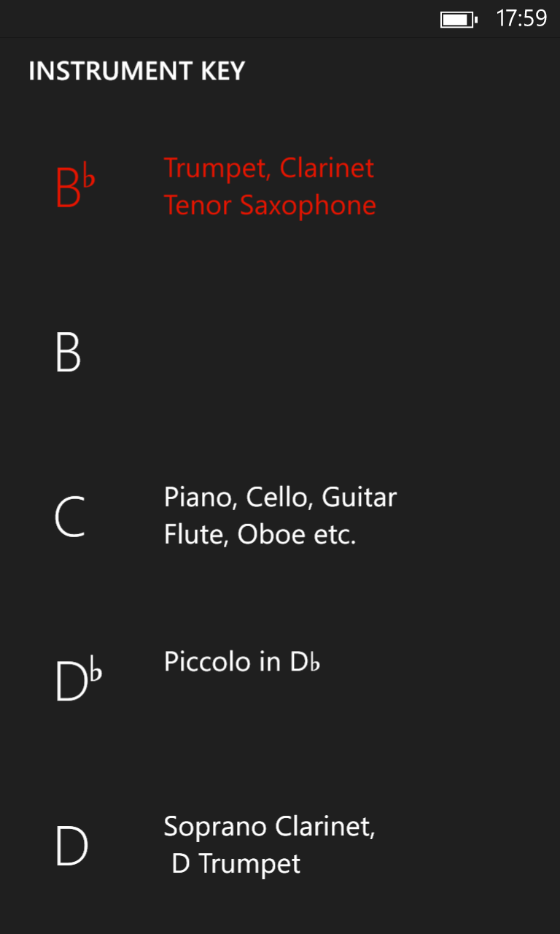The image size is (560, 934).
Task: Click the red word Clarinet beside Trumpet
Action: click(x=327, y=169)
